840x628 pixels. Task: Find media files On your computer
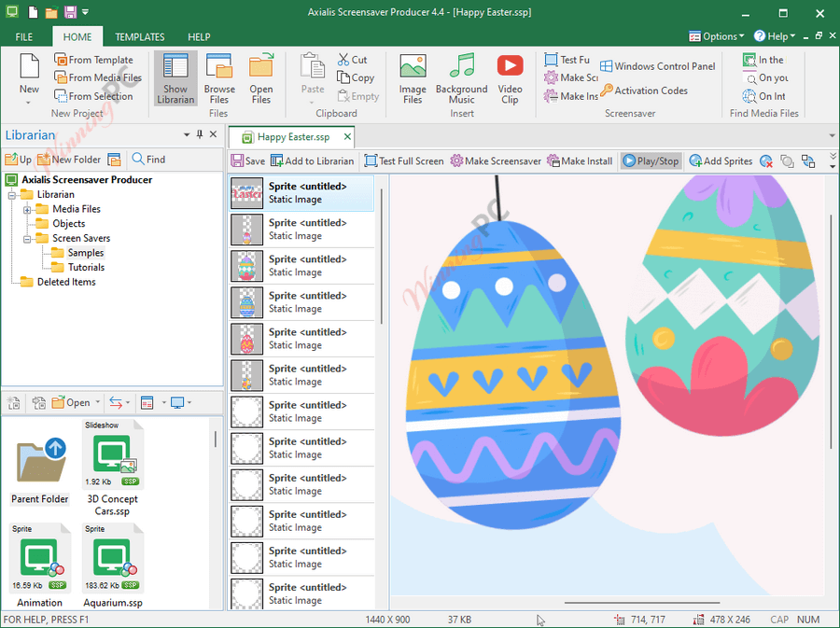point(765,77)
